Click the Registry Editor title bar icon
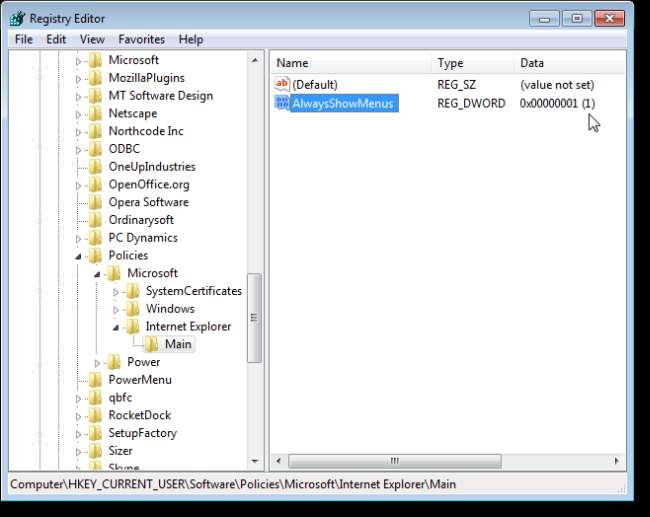This screenshot has height=517, width=650. [18, 18]
